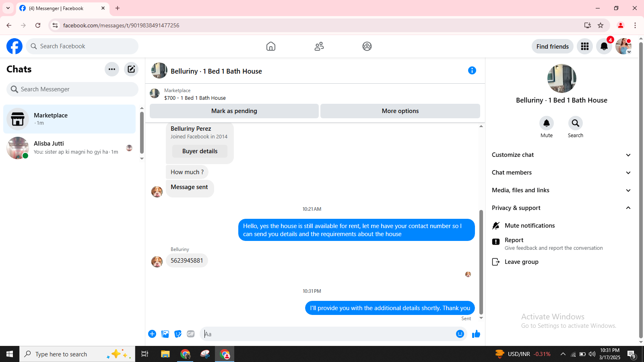Select Report conversation option
Viewport: 644px width, 362px height.
tap(561, 244)
